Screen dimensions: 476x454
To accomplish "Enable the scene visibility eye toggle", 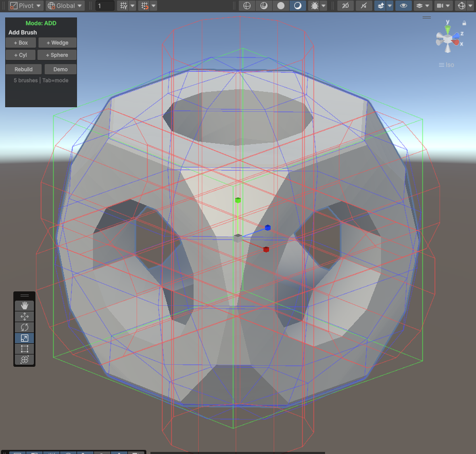I will pyautogui.click(x=403, y=6).
